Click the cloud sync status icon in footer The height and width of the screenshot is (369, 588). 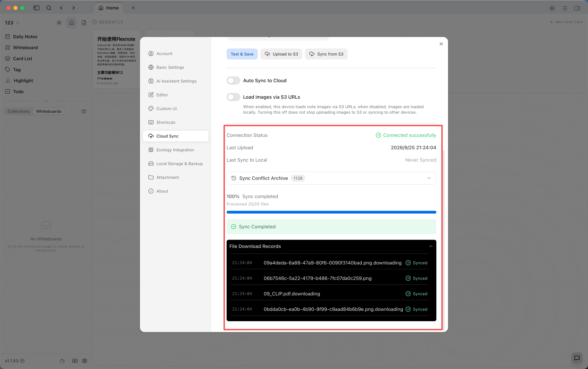click(x=62, y=361)
